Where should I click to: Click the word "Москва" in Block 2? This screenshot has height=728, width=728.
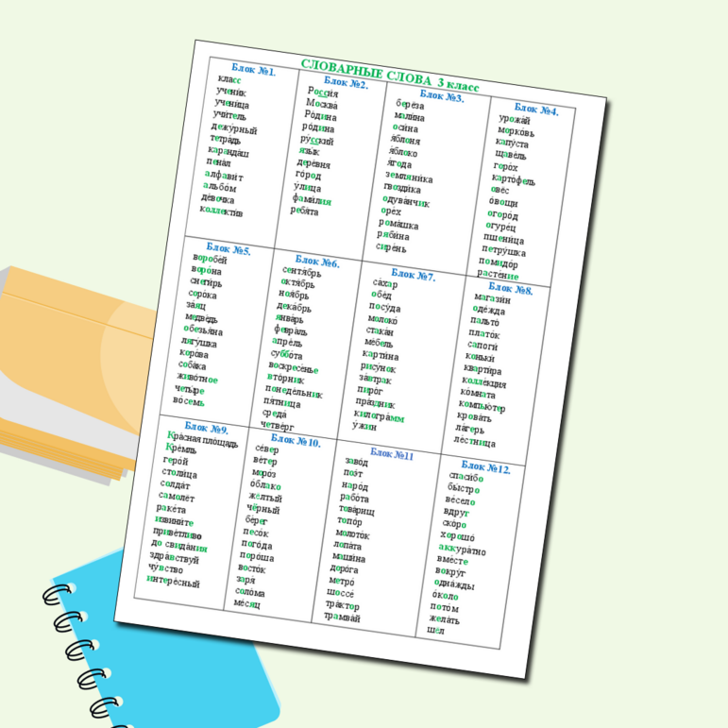pos(323,105)
